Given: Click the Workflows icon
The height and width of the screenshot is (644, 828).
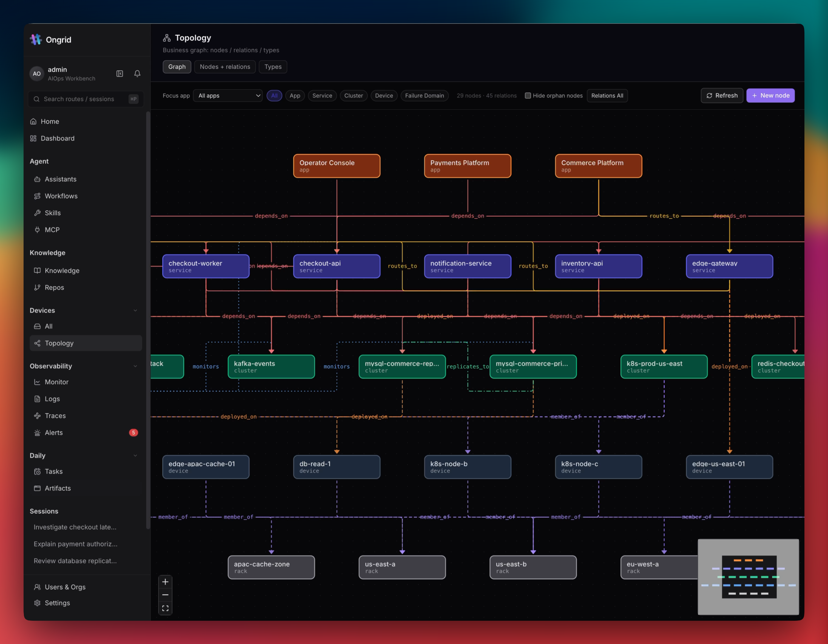Looking at the screenshot, I should [x=37, y=196].
